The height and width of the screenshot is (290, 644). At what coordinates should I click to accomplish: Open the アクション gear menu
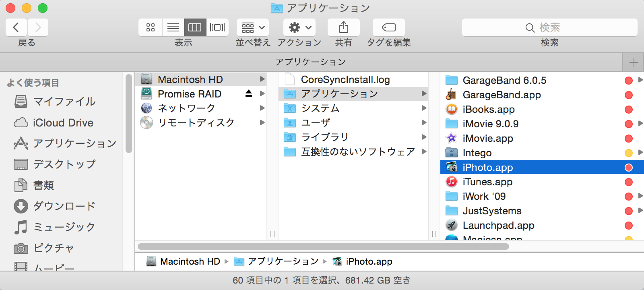point(299,27)
